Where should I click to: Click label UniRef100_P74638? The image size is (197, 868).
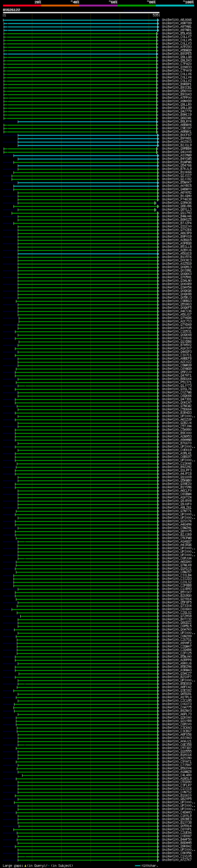coord(177,200)
